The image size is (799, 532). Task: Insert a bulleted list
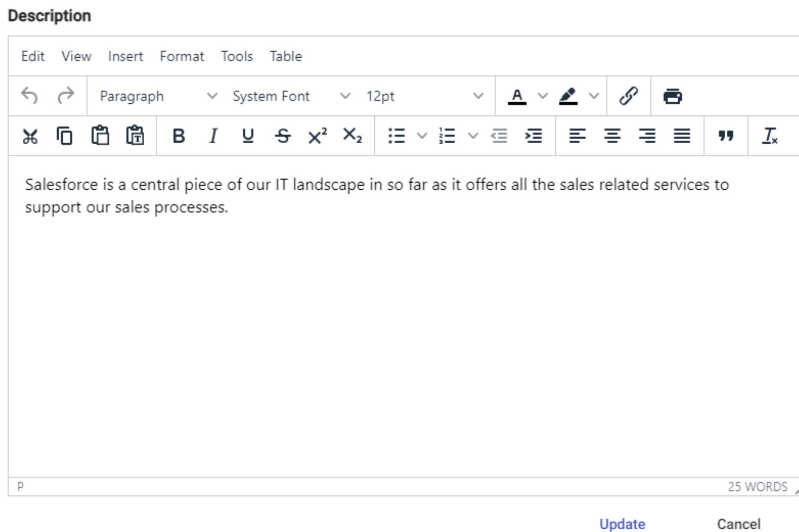pos(397,136)
